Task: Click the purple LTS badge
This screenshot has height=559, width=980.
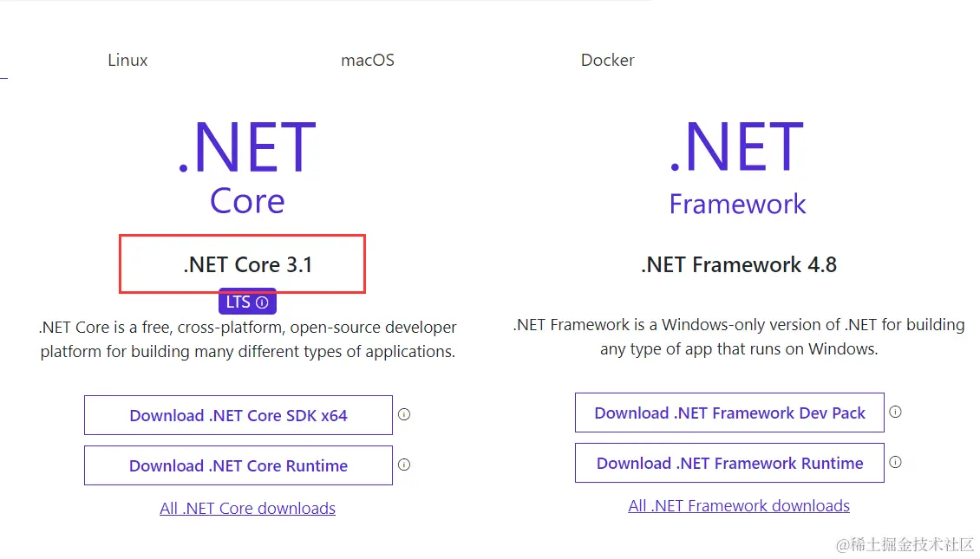Action: 247,302
